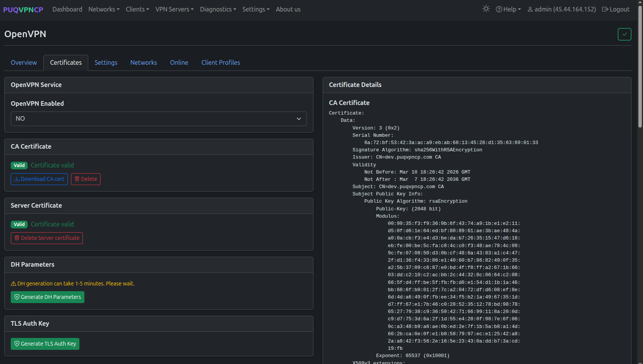Viewport: 643px width, 364px height.
Task: Open the Help dropdown menu
Action: tap(508, 9)
